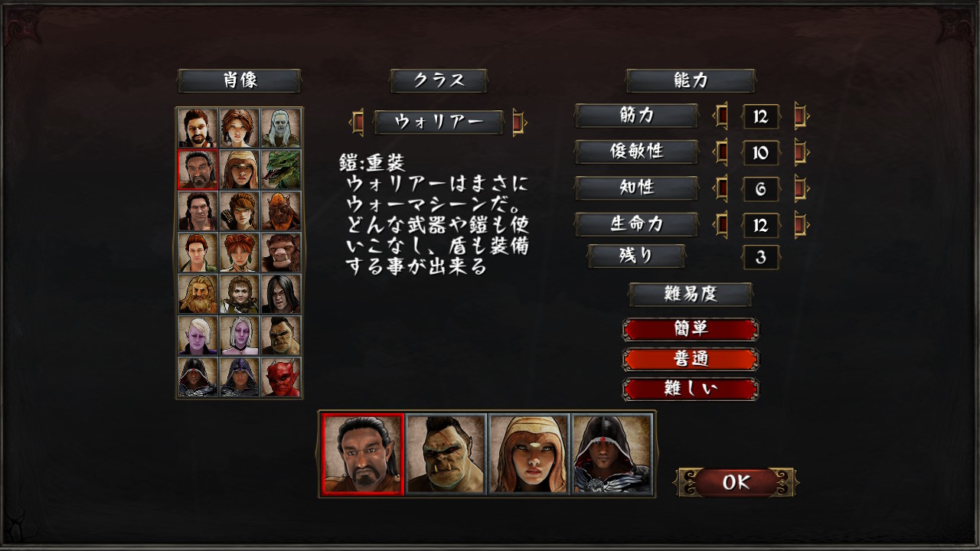Pick the white-bearded dwarf portrait
Screen dimensions: 980x551
[x=198, y=294]
